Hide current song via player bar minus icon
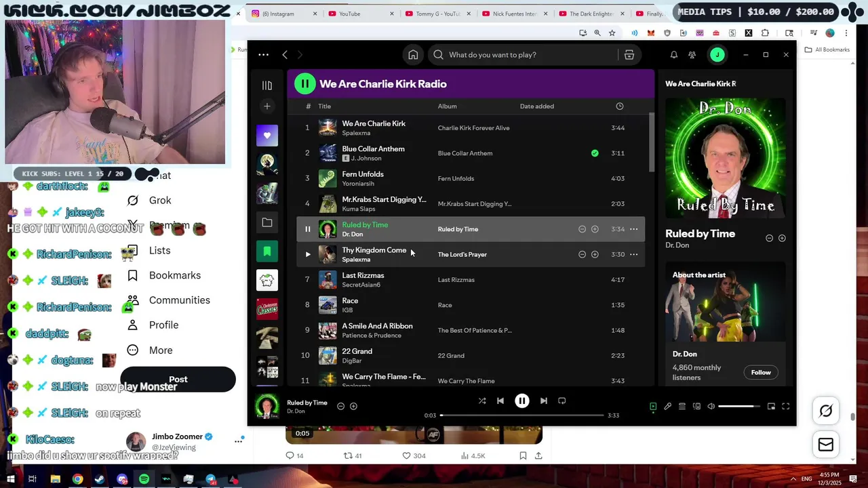 coord(340,406)
